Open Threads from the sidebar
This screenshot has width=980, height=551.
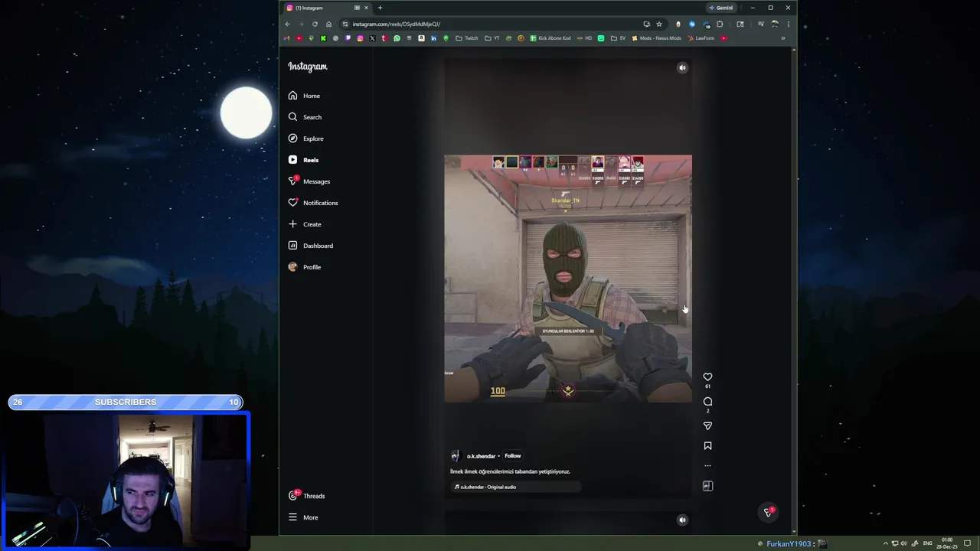306,496
